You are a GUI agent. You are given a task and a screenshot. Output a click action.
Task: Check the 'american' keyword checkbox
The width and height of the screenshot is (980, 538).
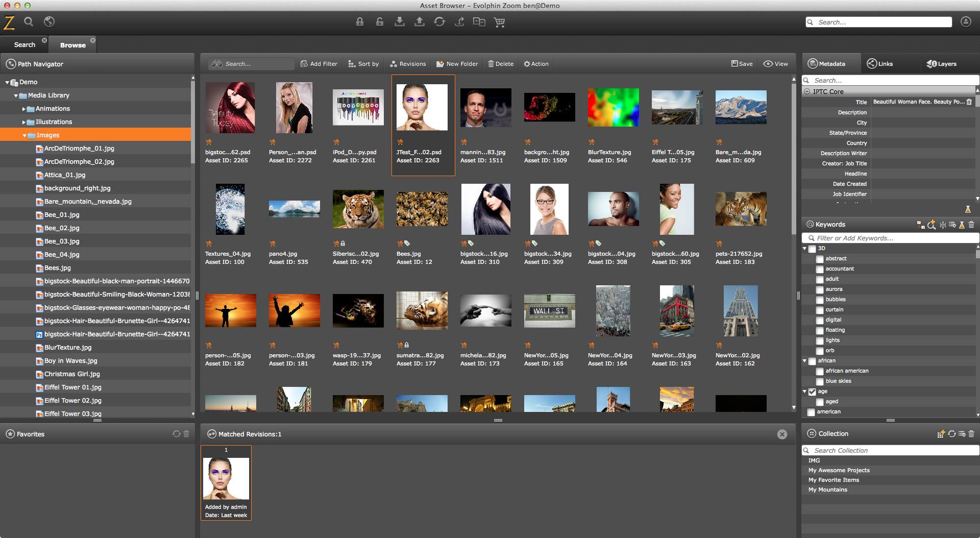coord(811,412)
